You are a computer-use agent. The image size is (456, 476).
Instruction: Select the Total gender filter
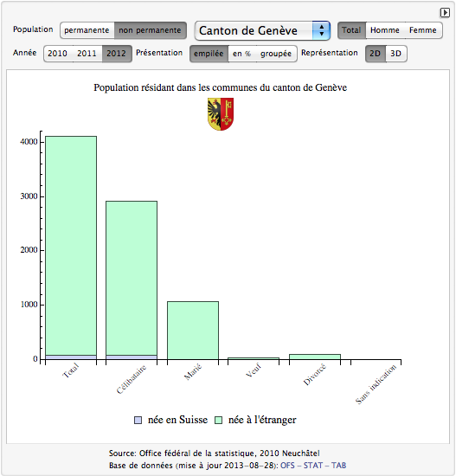pyautogui.click(x=351, y=30)
